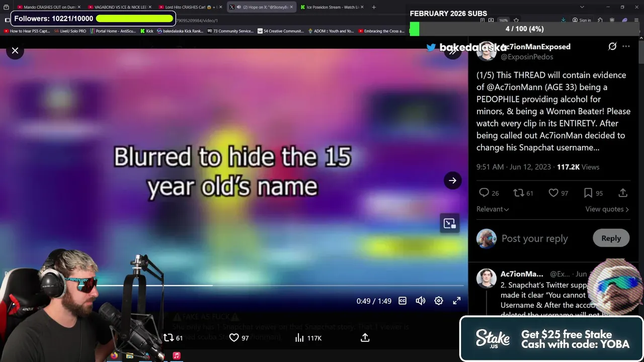This screenshot has height=362, width=644.
Task: Switch to VAGABOND VS ICE & NICK LEE tab
Action: (x=118, y=7)
